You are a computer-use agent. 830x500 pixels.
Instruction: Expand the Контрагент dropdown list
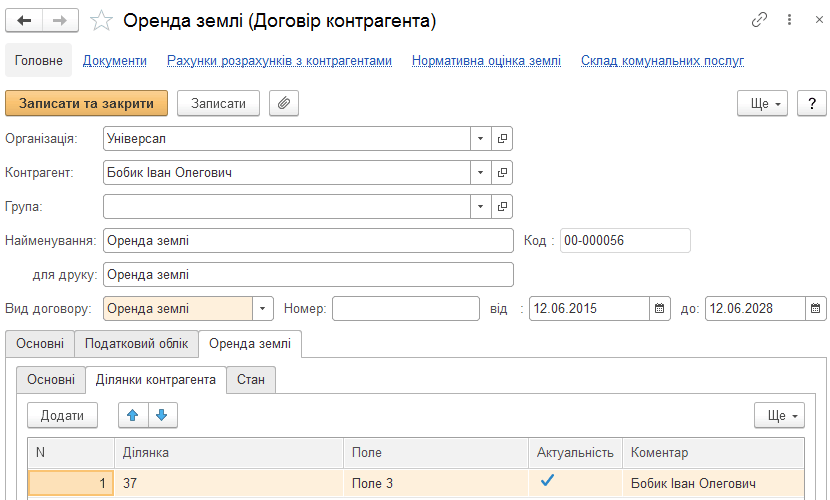481,172
